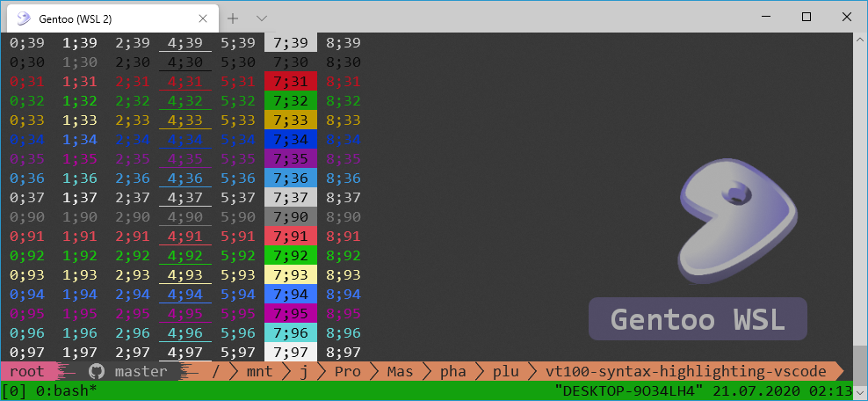
Task: Click the 7;39 inverted default color block
Action: (291, 42)
